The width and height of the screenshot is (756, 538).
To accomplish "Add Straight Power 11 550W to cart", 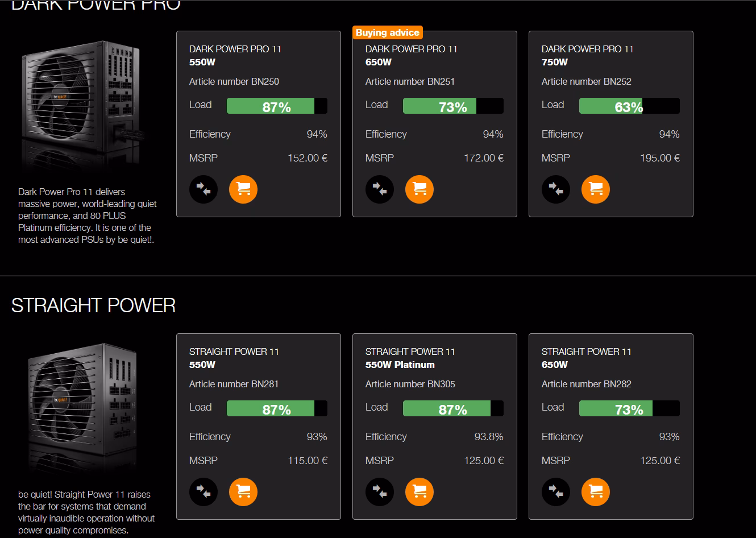I will click(243, 492).
